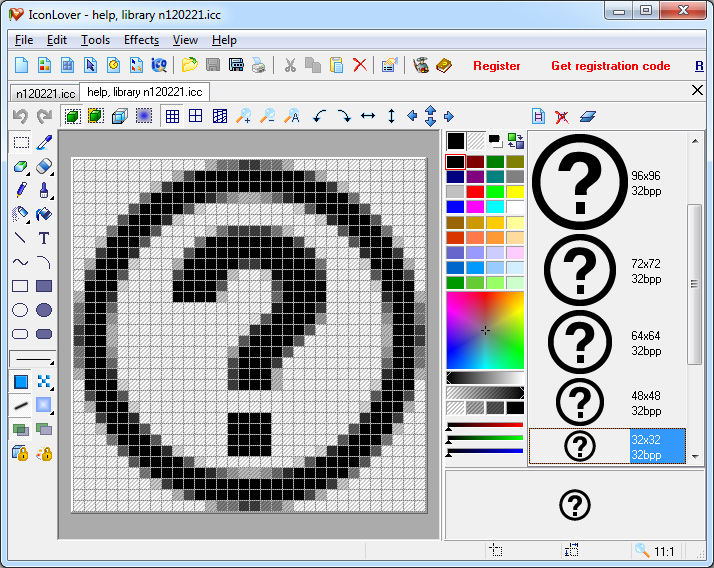Select the Text tool
Image resolution: width=714 pixels, height=568 pixels.
(44, 238)
